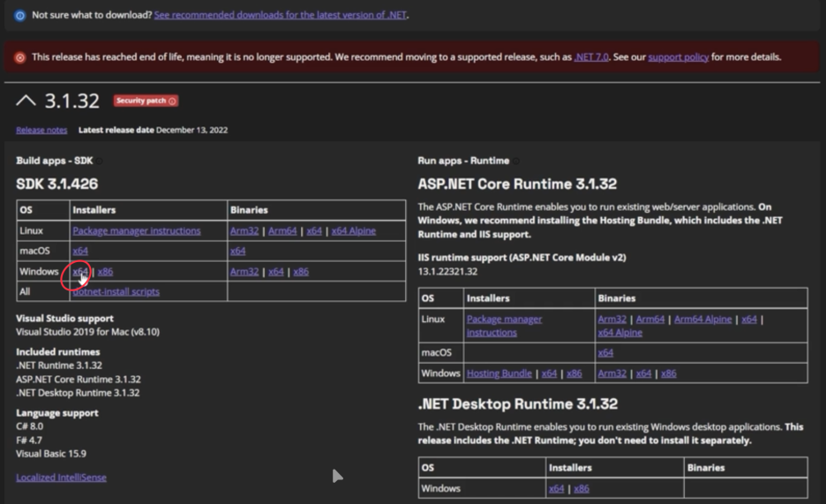Download .NET Desktop Runtime Windows x64 installer
826x504 pixels.
coord(556,489)
